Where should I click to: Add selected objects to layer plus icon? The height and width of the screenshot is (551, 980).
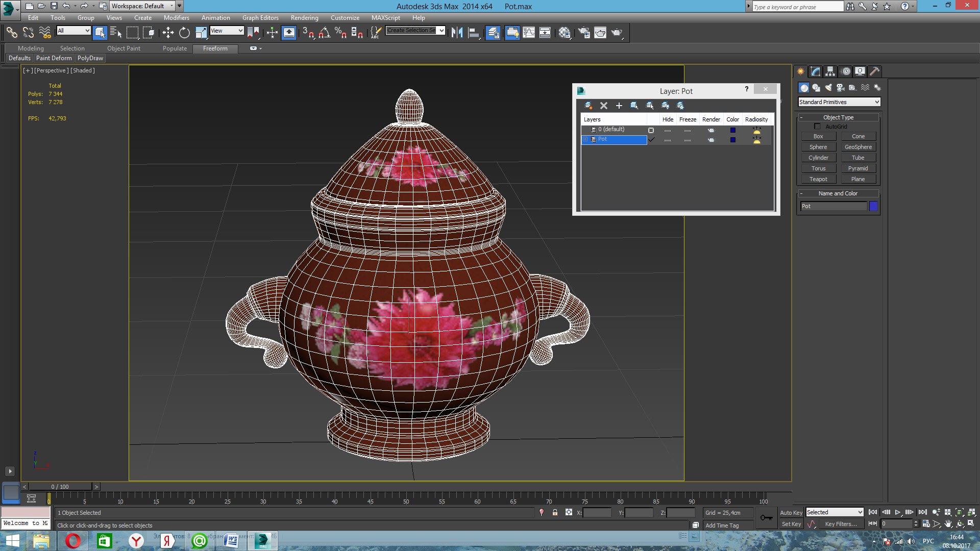[x=619, y=106]
